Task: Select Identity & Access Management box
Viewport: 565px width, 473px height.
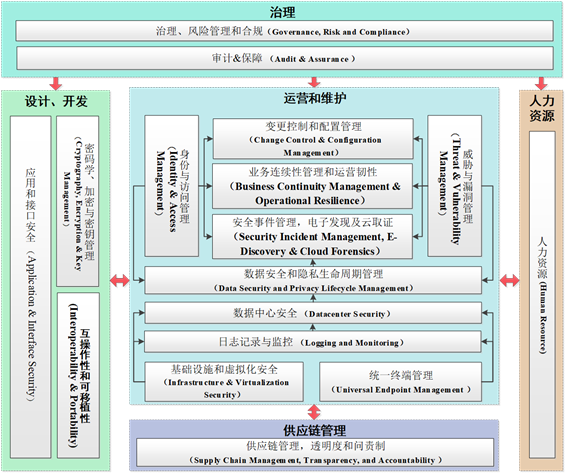Action: pos(172,186)
